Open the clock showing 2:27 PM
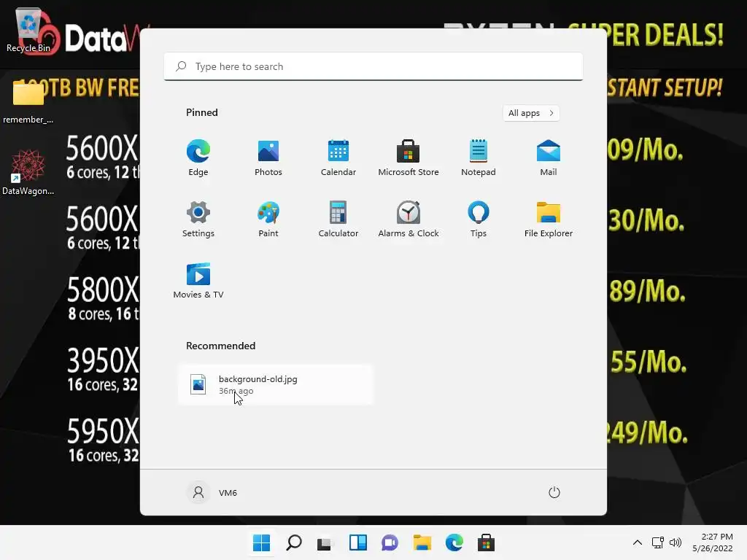This screenshot has height=560, width=747. tap(713, 542)
